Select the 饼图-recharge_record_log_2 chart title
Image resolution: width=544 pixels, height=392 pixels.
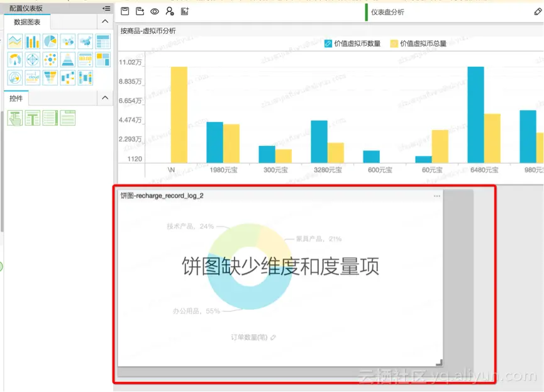coord(162,196)
